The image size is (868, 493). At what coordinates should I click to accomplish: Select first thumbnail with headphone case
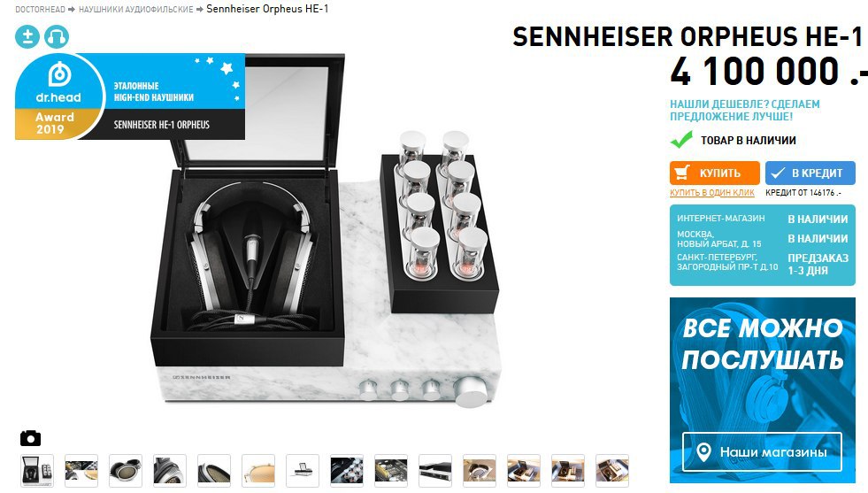(37, 471)
